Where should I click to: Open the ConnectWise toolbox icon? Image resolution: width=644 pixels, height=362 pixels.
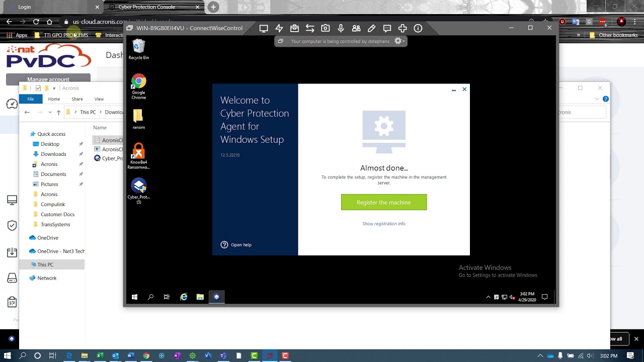click(294, 28)
